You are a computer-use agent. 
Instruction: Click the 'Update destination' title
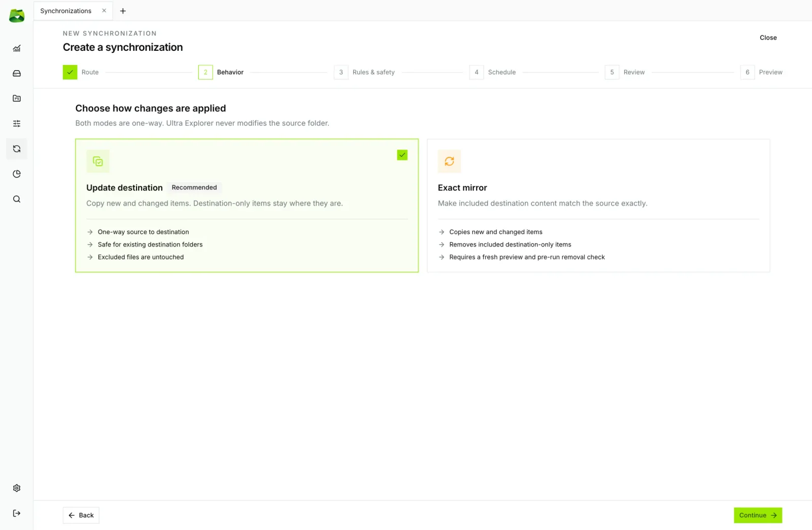pos(124,188)
